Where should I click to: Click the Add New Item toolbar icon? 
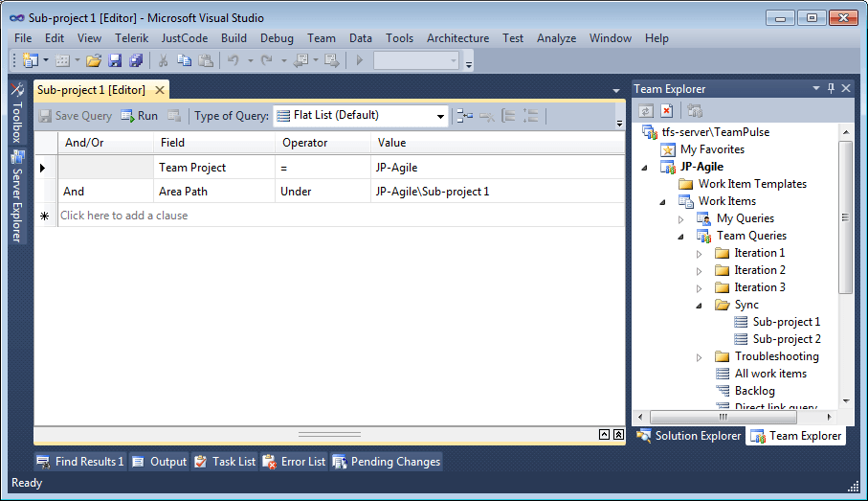click(62, 59)
